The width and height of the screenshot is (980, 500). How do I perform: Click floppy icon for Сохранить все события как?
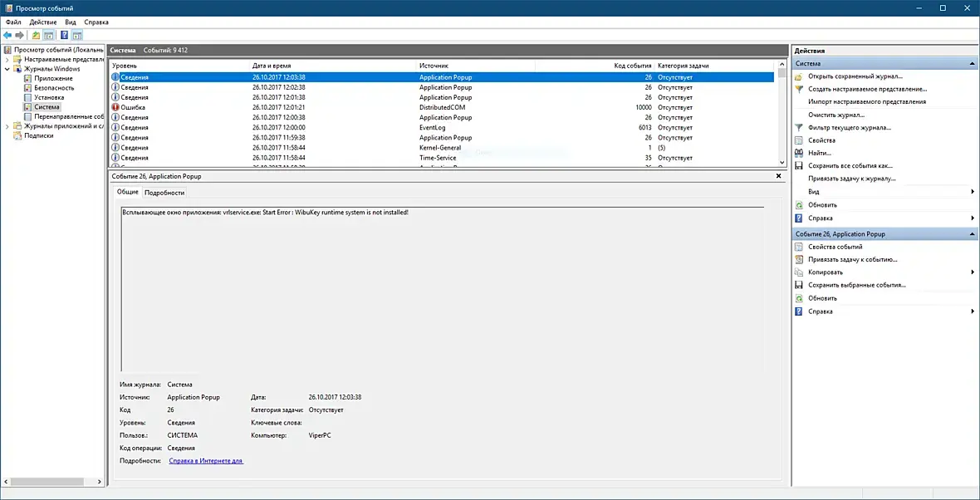pos(798,165)
